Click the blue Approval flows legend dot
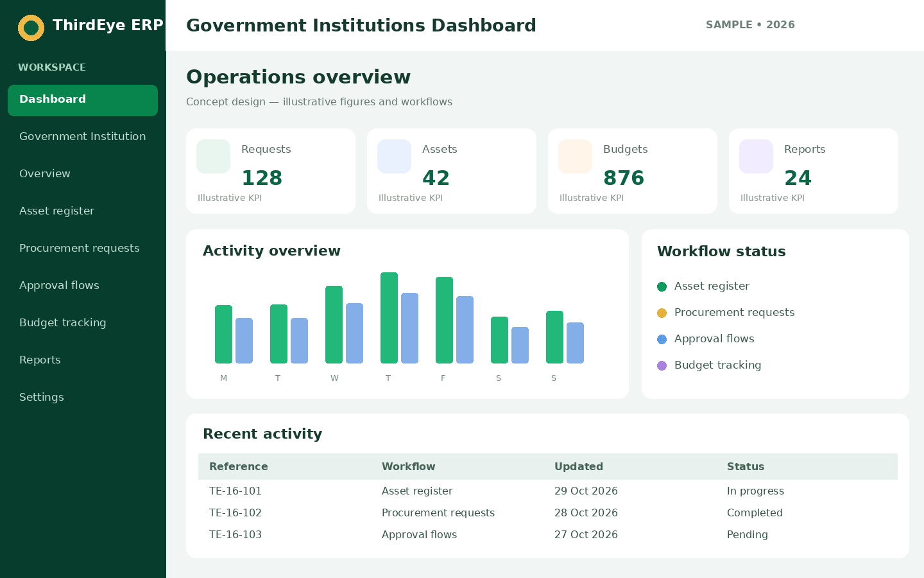 (662, 339)
